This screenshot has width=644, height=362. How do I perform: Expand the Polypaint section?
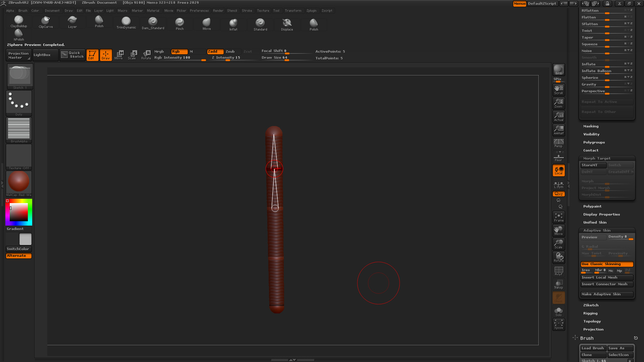(x=592, y=206)
